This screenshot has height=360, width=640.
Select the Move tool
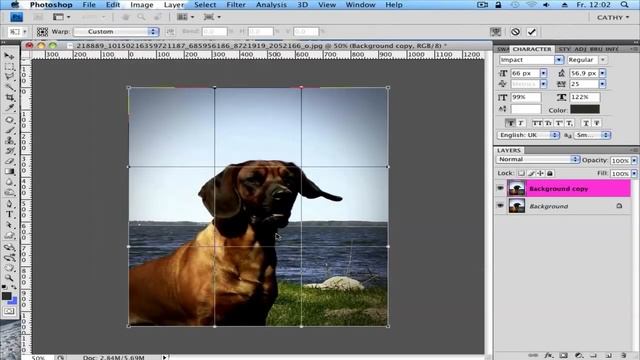9,56
